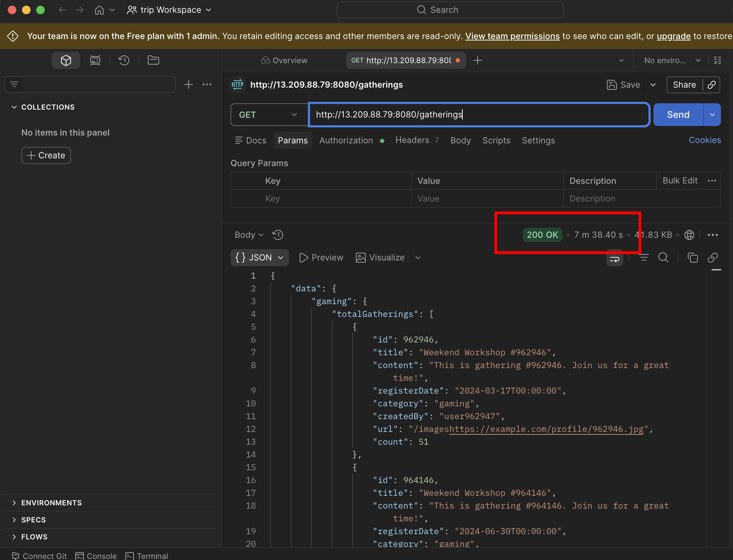The height and width of the screenshot is (560, 733).
Task: Copy the response body
Action: click(x=693, y=258)
